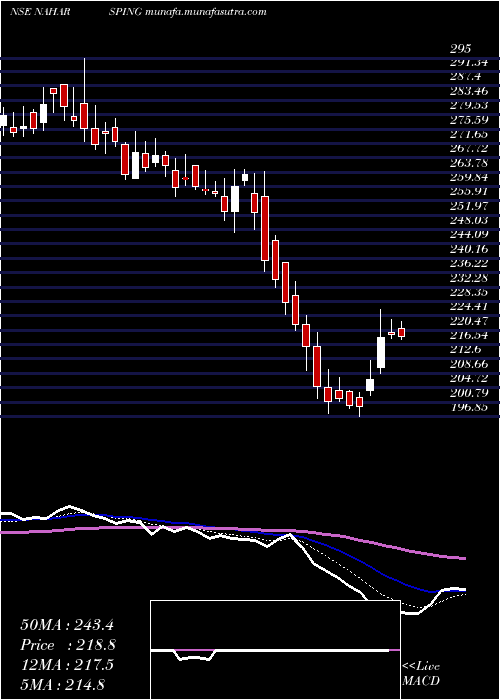Click the large white rally candle near 212
Screen dimensions: 500x700
[x=381, y=353]
